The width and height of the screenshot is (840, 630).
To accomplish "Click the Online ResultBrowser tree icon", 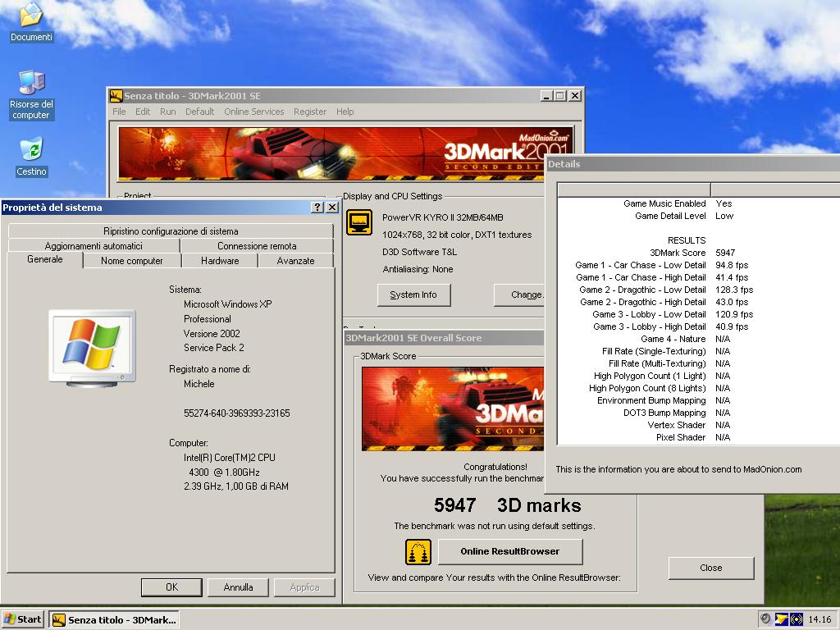I will (418, 552).
